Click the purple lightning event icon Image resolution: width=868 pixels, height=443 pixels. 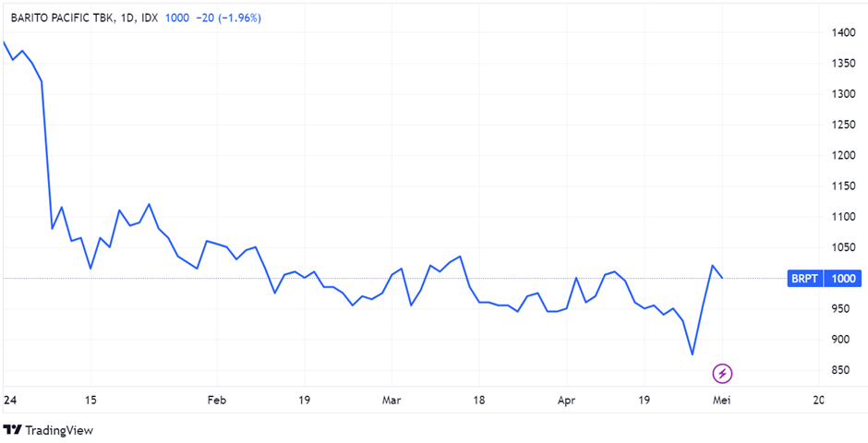tap(722, 374)
